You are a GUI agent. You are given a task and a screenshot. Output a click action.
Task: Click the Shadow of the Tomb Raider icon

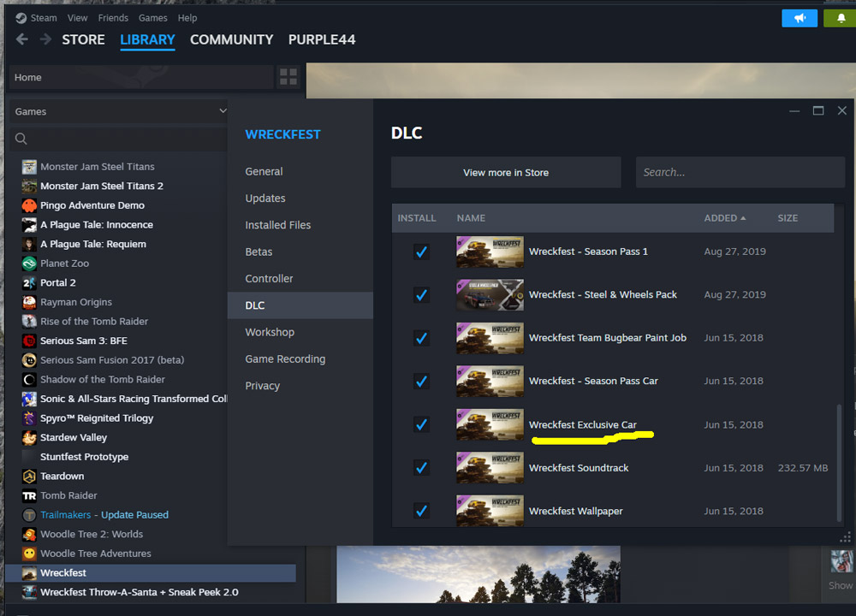[x=29, y=379]
